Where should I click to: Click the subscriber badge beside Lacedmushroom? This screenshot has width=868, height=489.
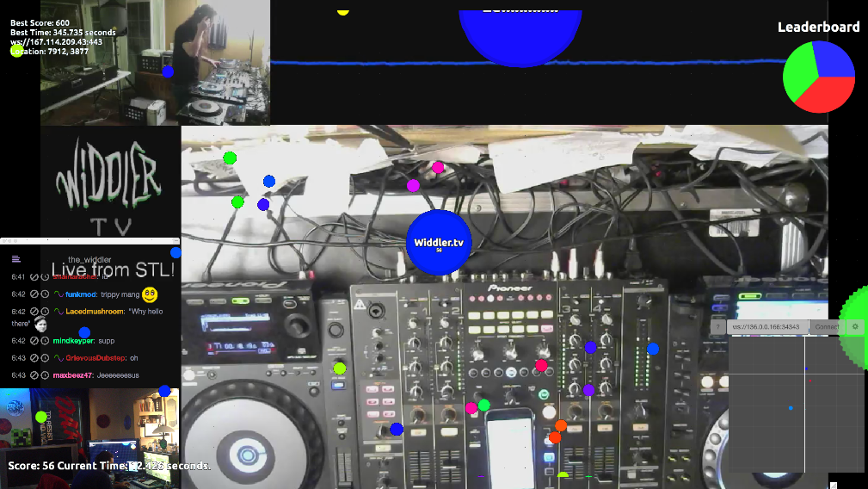click(x=58, y=312)
